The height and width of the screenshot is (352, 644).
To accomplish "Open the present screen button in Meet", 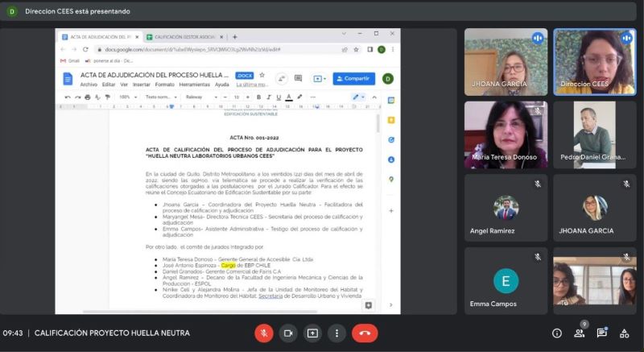I will point(312,333).
